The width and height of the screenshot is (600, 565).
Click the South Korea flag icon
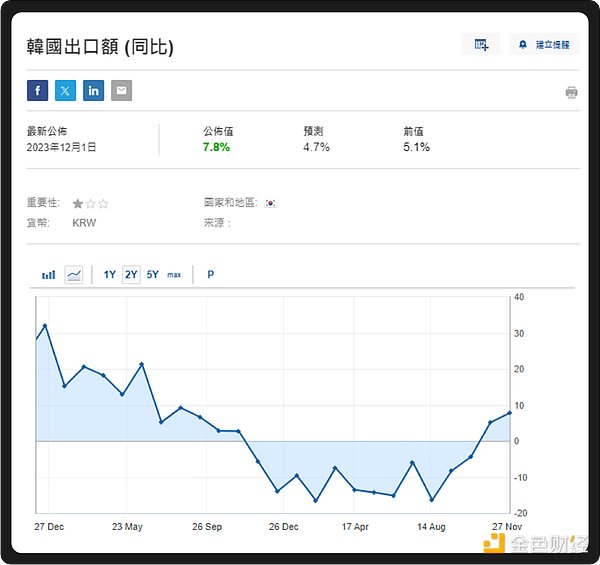(x=270, y=203)
